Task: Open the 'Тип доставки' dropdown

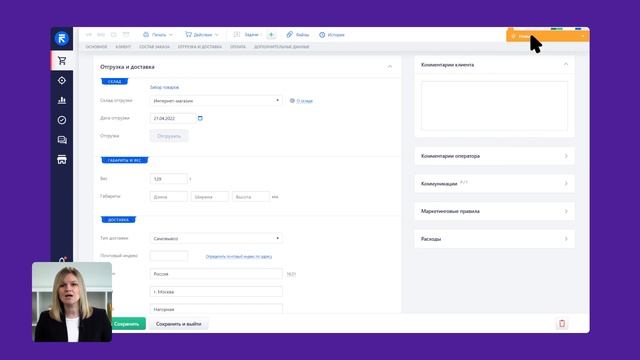Action: point(216,238)
